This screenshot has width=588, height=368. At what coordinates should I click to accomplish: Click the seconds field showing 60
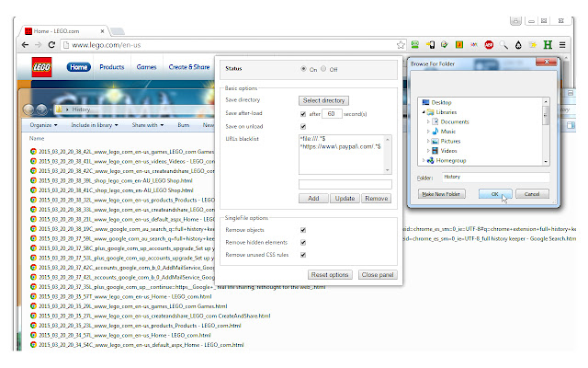pyautogui.click(x=332, y=114)
